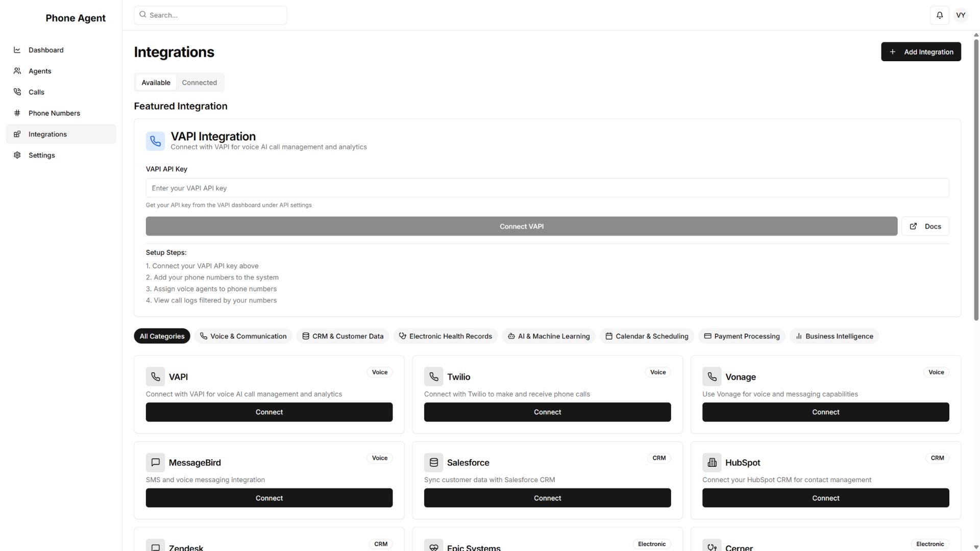Switch to the Connected tab

(200, 83)
